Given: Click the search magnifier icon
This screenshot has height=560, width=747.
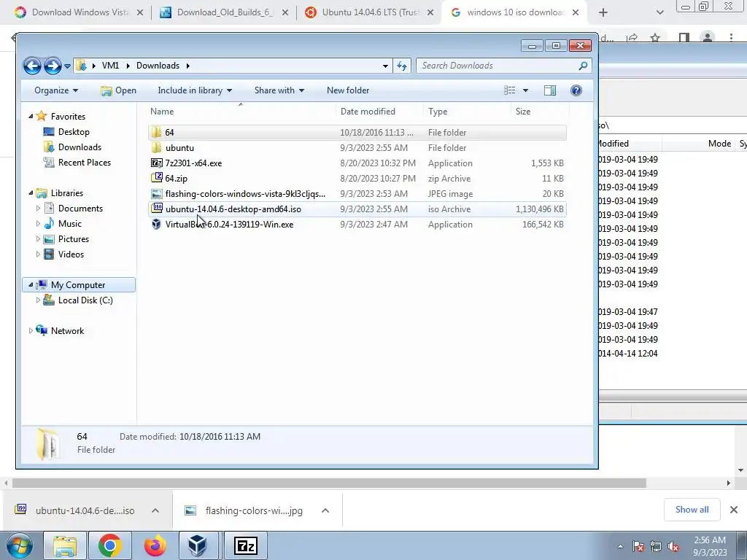Looking at the screenshot, I should [583, 66].
